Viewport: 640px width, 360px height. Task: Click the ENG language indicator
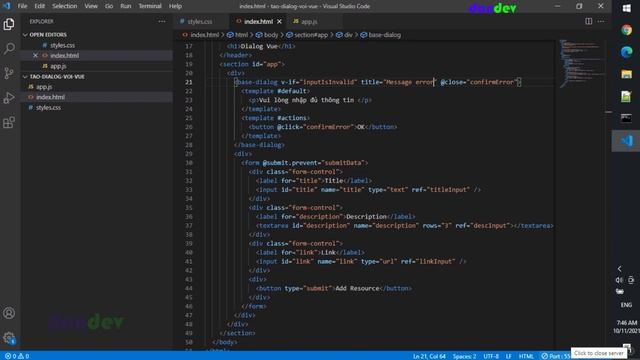[626, 305]
